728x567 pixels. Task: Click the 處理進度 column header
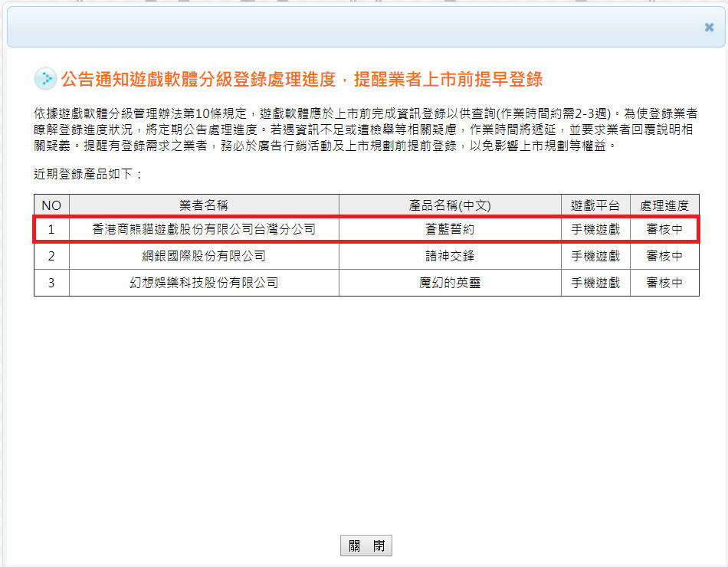[664, 205]
